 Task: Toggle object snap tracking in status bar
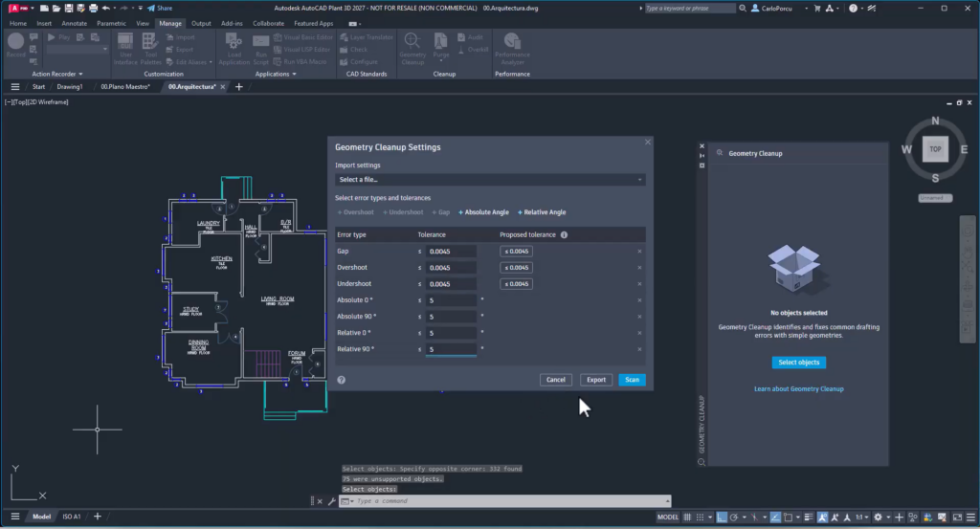click(x=775, y=518)
